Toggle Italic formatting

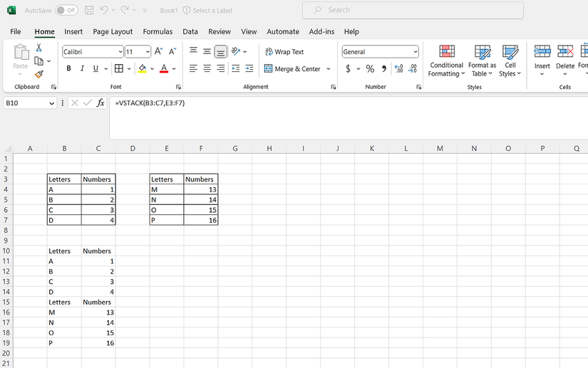click(82, 69)
